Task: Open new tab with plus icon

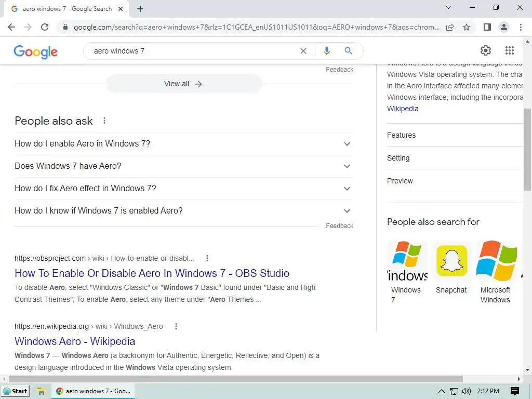Action: (x=140, y=9)
